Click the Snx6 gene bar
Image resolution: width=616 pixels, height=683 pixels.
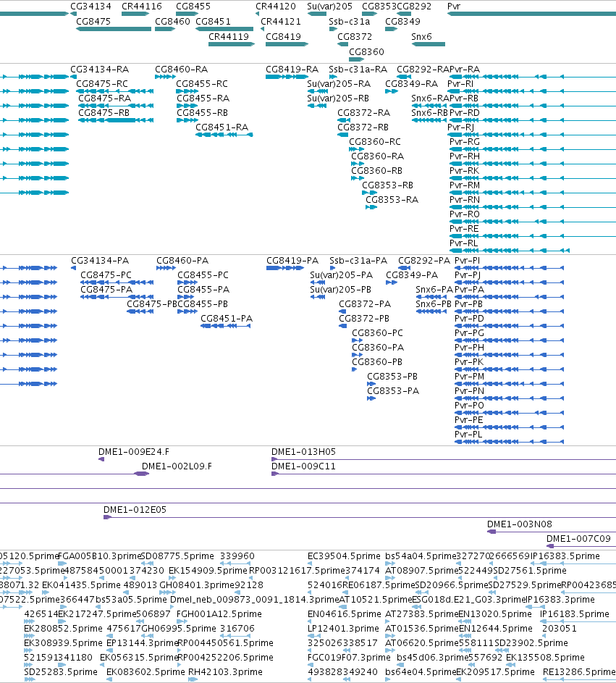click(x=429, y=44)
